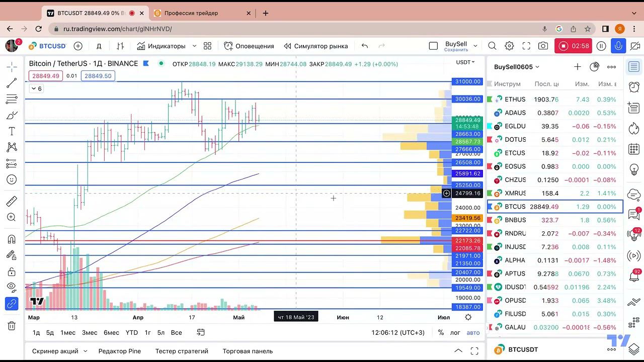Open BuySell layout dropdown arrow

475,46
